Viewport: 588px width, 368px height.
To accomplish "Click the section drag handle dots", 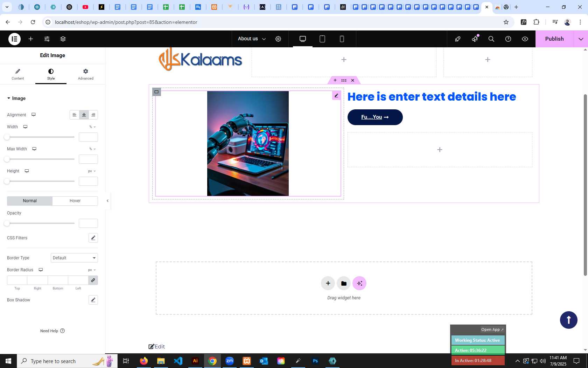I will pos(344,80).
